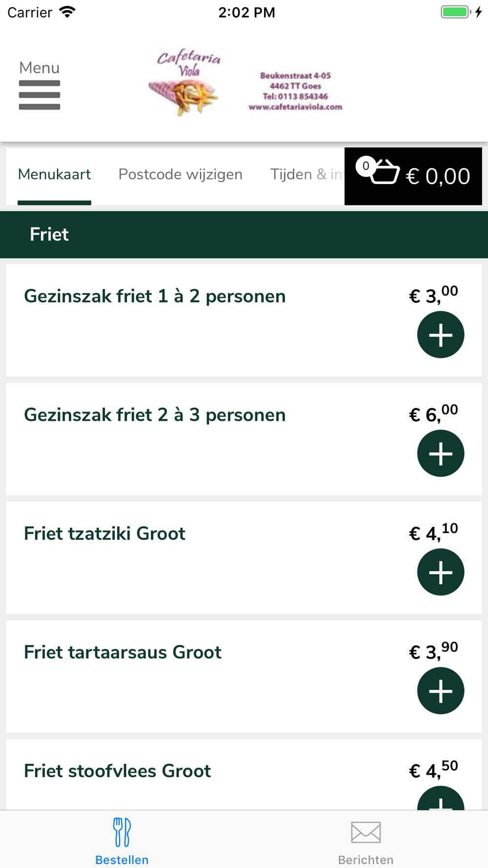Open the Bestellen tab with cutlery icon
Viewport: 488px width, 868px height.
(122, 841)
